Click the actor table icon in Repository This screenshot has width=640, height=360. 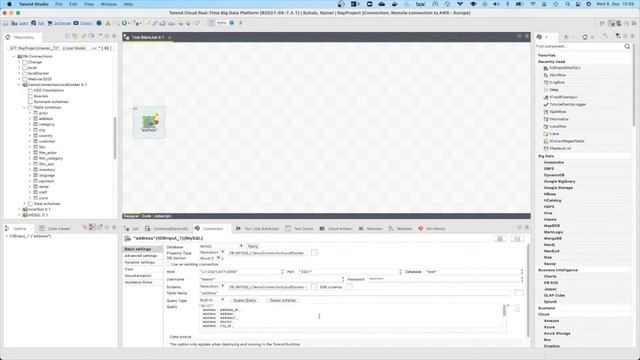[x=36, y=113]
